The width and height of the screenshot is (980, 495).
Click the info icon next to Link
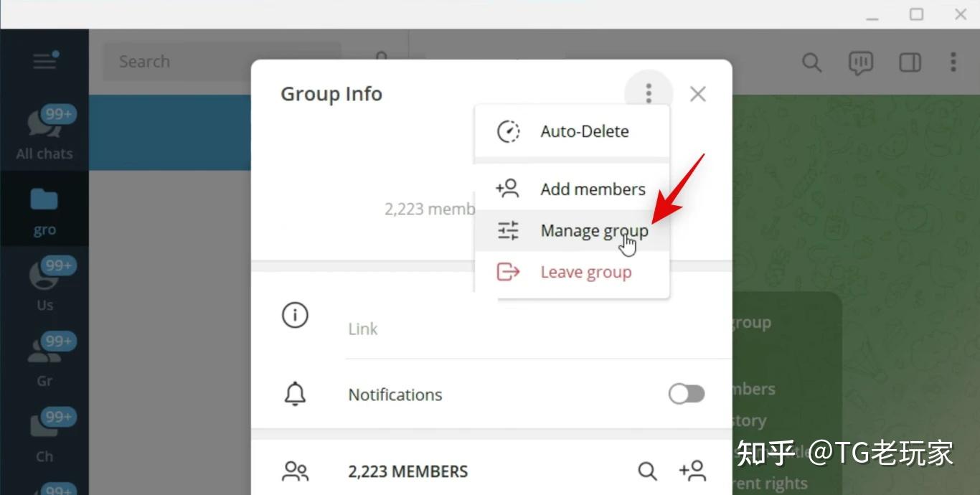[x=294, y=315]
